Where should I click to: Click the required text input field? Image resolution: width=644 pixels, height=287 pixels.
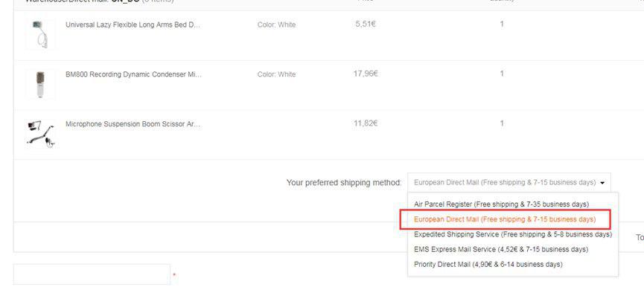click(92, 274)
